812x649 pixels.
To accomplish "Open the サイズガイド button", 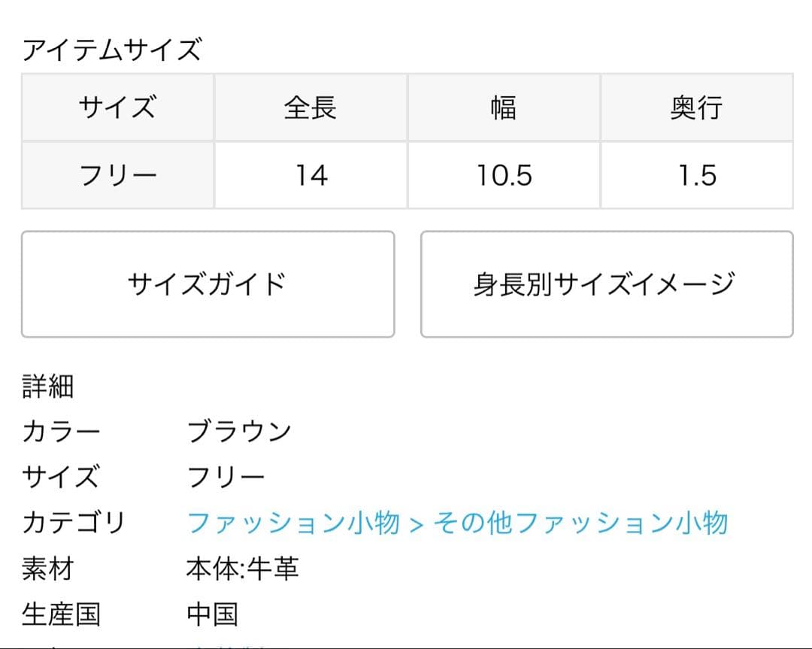I will 208,284.
